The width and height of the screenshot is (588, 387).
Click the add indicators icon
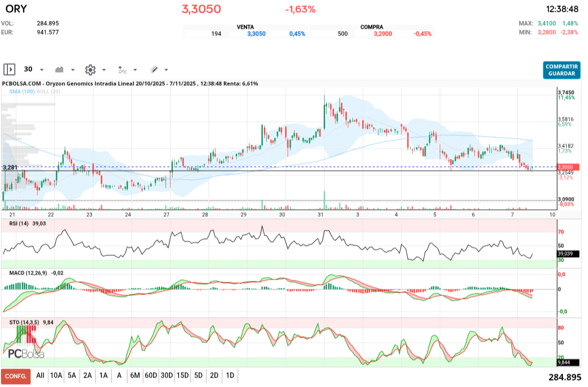click(x=121, y=70)
